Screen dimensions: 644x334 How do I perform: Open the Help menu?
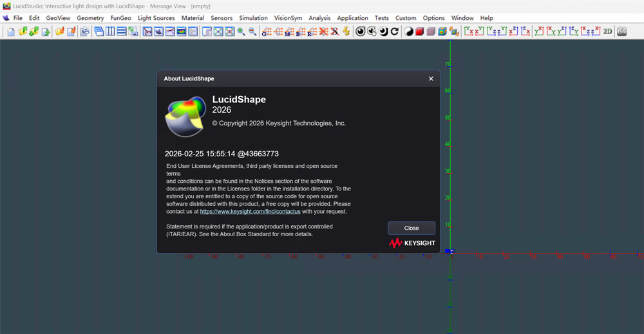pyautogui.click(x=486, y=18)
